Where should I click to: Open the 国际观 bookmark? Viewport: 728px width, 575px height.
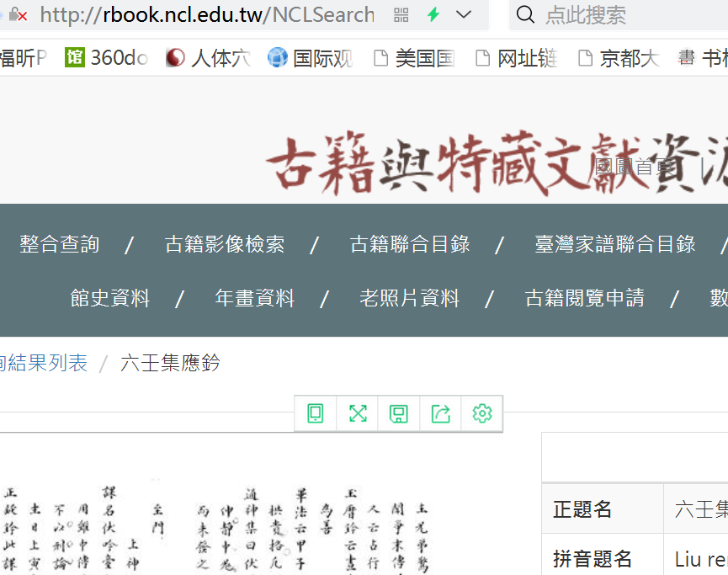tap(311, 57)
